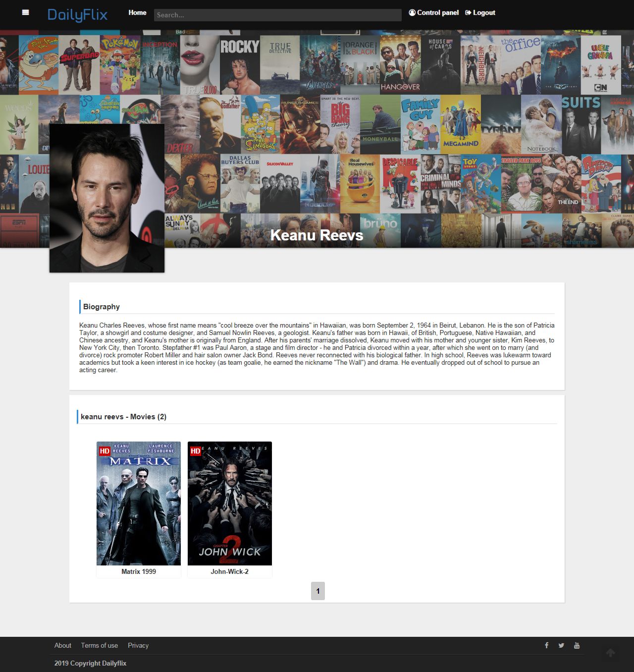Viewport: 634px width, 672px height.
Task: Open the hamburger sidebar menu
Action: pyautogui.click(x=26, y=13)
